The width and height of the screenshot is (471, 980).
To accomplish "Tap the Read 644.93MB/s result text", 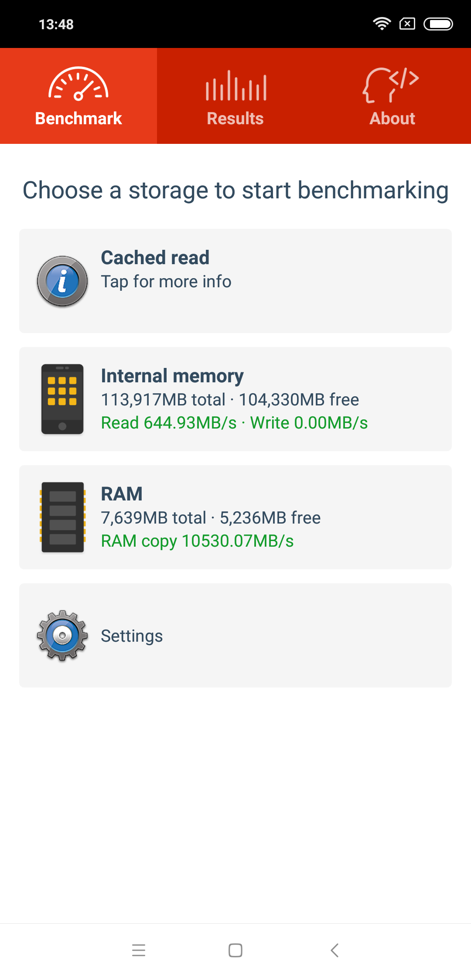I will 169,423.
